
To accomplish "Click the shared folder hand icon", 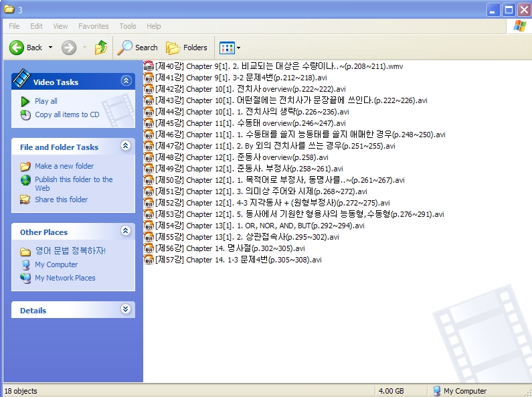I will point(25,200).
